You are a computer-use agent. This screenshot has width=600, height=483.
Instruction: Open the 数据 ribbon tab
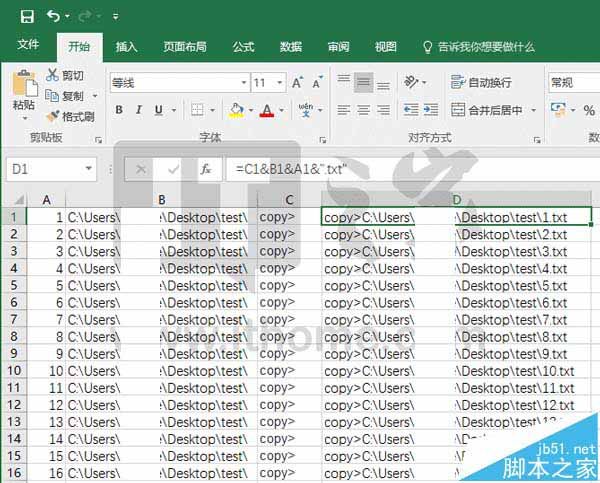(291, 47)
